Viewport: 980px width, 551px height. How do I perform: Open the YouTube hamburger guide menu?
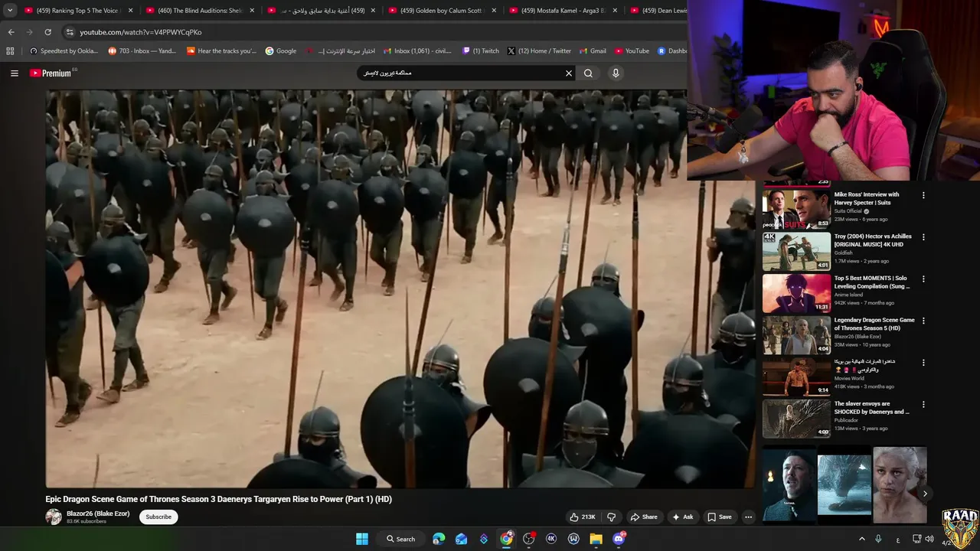tap(15, 73)
